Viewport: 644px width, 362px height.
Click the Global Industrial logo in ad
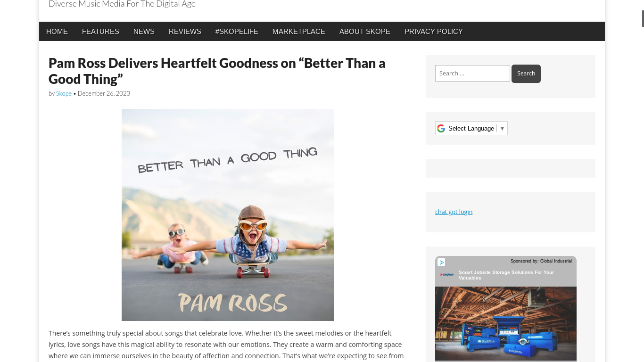point(447,275)
